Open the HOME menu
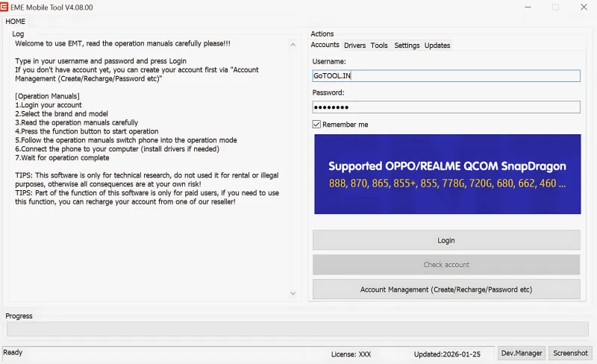The image size is (597, 364). point(15,22)
